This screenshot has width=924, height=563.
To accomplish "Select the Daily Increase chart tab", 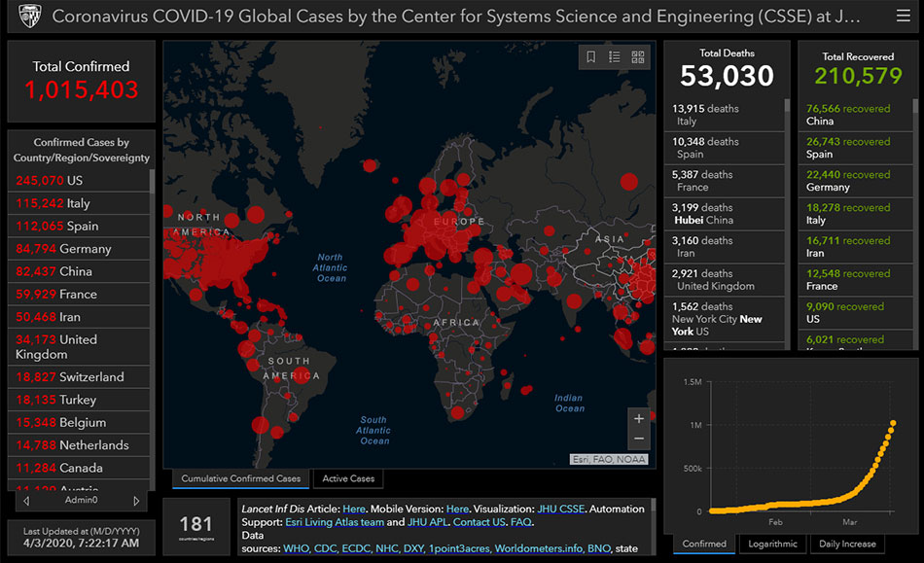I will tap(847, 544).
